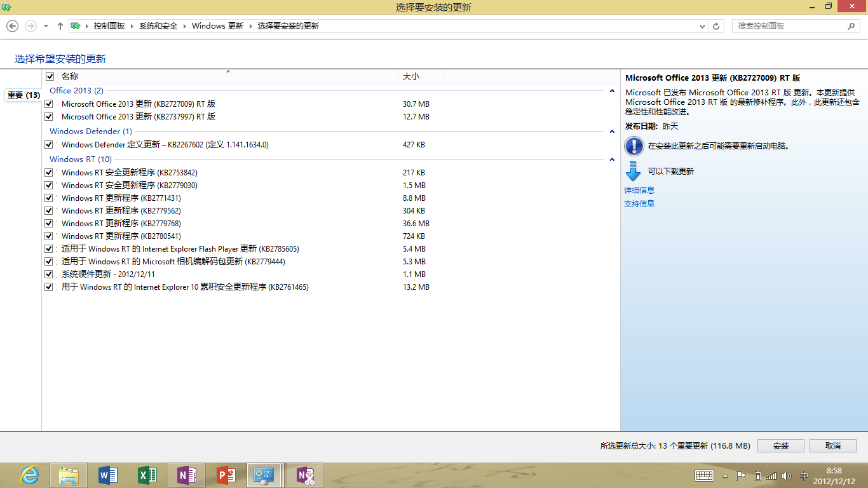Go to Windows 更新 in the breadcrumb

click(217, 26)
